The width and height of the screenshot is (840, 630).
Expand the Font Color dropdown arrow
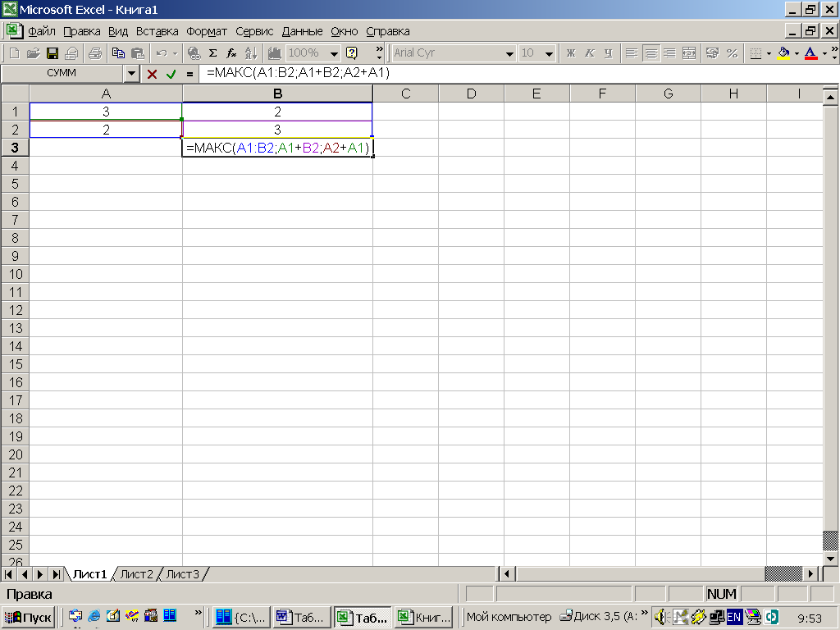(824, 53)
